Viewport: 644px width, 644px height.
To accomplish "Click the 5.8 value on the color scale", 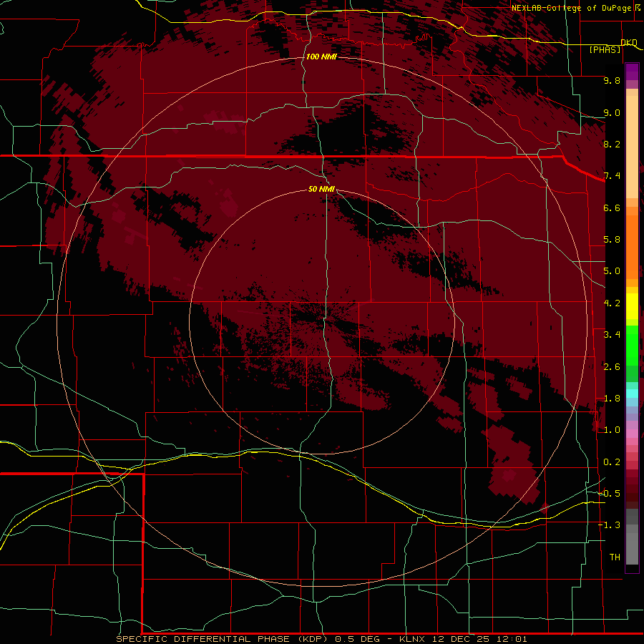I will pos(612,240).
